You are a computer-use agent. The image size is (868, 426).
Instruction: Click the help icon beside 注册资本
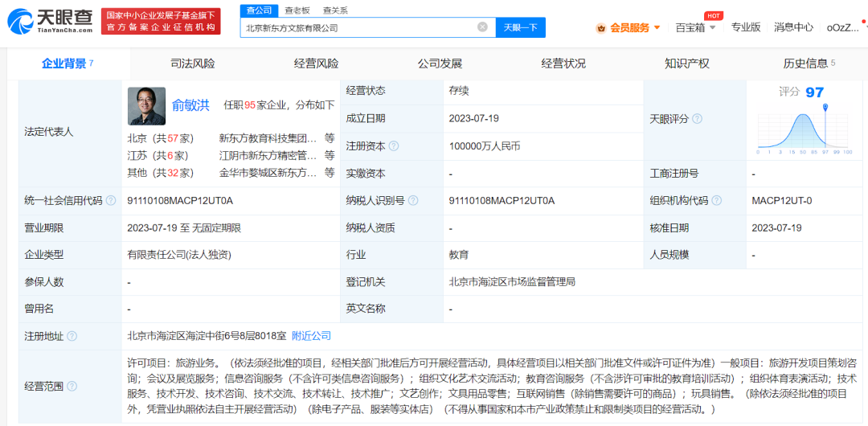[x=394, y=146]
